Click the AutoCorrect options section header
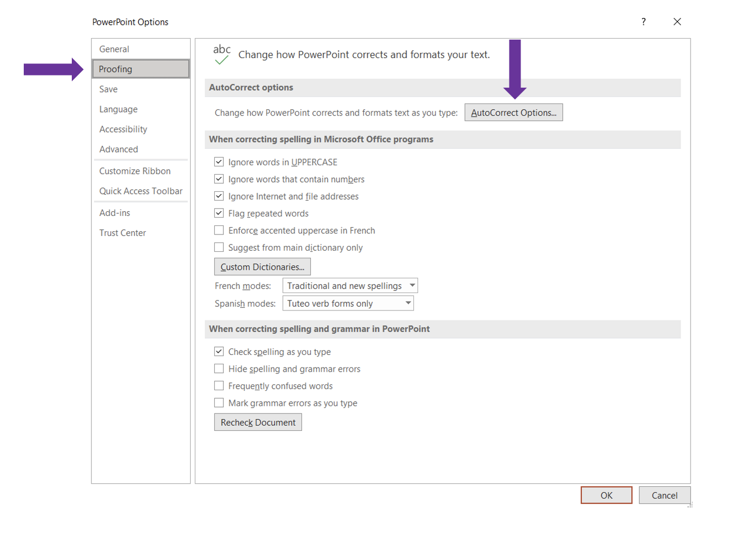Viewport: 756px width, 546px height. [x=442, y=88]
